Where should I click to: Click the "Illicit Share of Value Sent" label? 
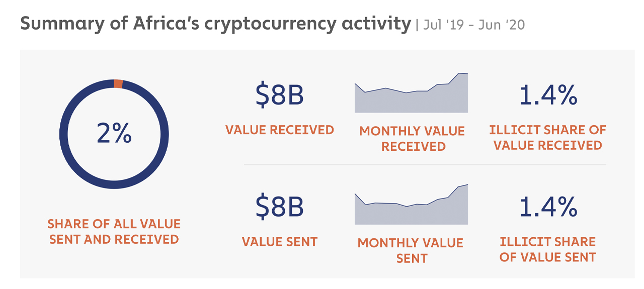(x=547, y=249)
